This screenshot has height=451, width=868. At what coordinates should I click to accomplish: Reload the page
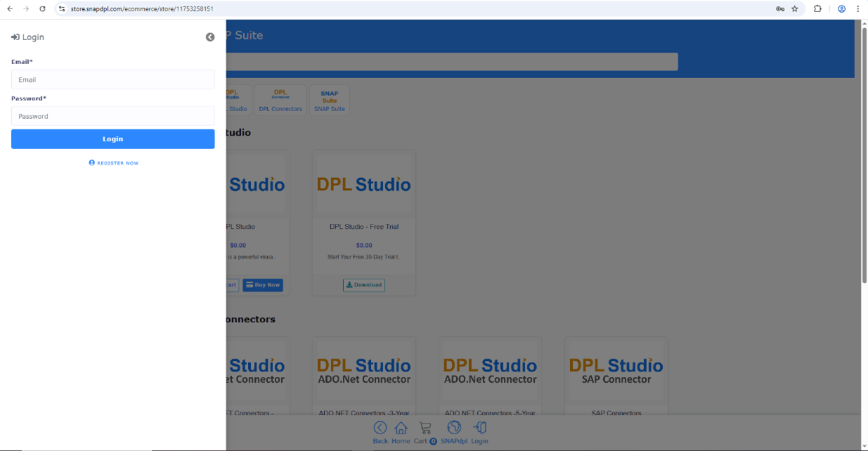pos(42,9)
